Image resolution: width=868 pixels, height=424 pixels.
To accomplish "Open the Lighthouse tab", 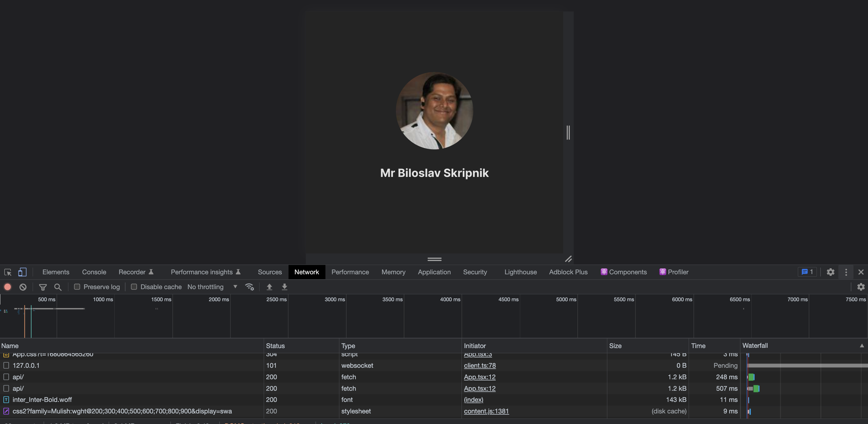I will click(x=520, y=272).
